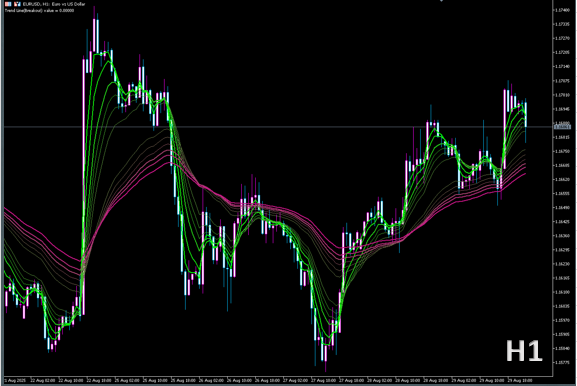Click the '27 Aug 10:00' time axis label
577x386 pixels.
tap(323, 380)
